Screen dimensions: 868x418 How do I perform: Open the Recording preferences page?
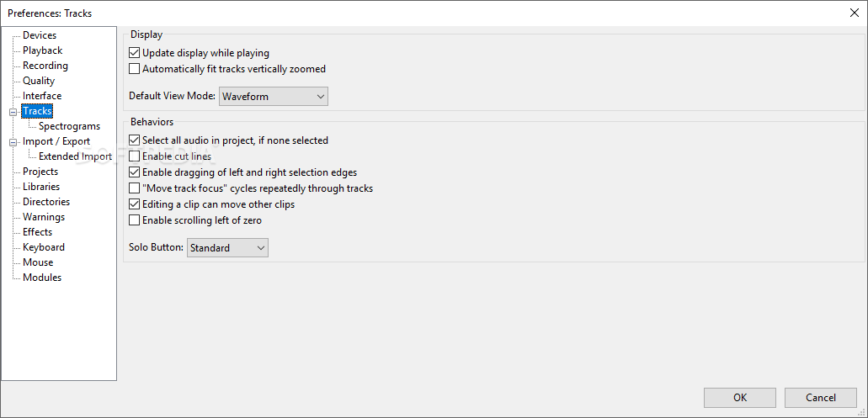(45, 66)
